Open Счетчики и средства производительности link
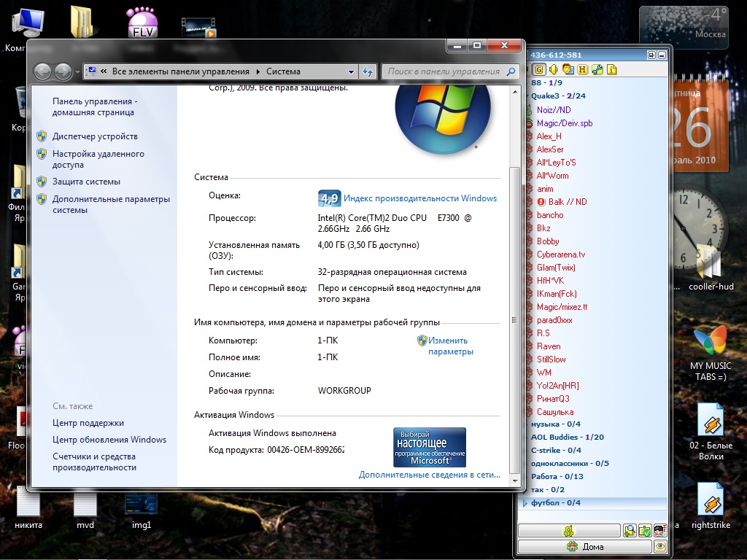 pos(94,462)
